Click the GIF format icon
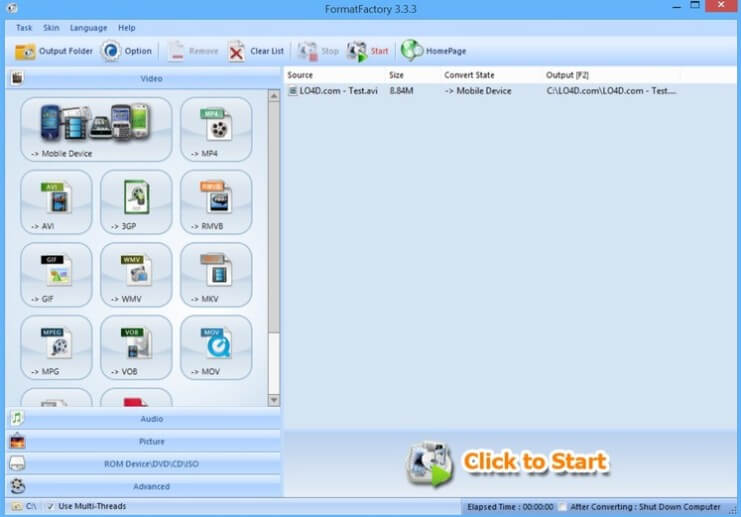Screen dimensions: 741x517 [x=56, y=274]
